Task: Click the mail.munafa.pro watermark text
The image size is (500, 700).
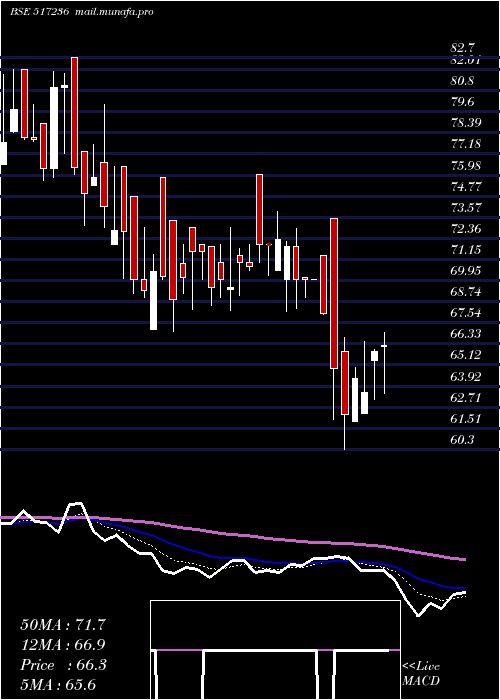Action: point(113,12)
